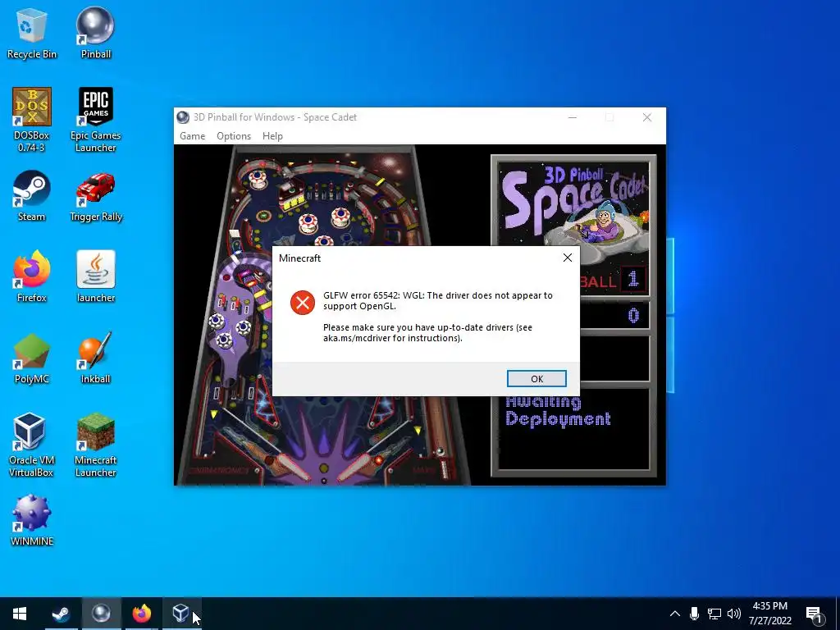840x630 pixels.
Task: Click the Minecraft dialog title text
Action: 299,258
